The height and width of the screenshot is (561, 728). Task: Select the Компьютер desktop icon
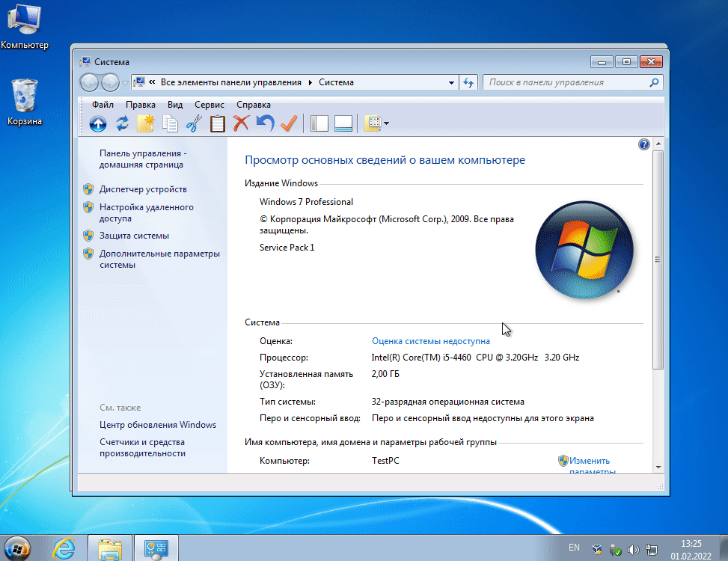pyautogui.click(x=25, y=26)
